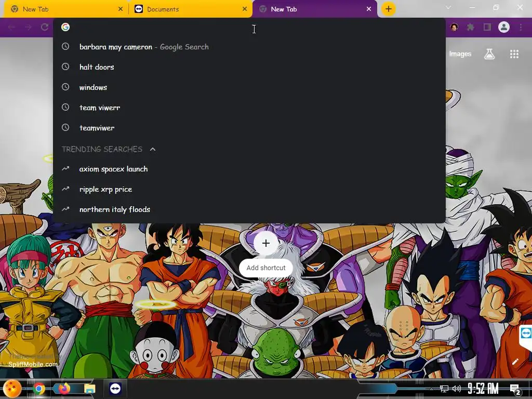Collapse the Trending Searches section
The image size is (532, 399).
click(153, 149)
